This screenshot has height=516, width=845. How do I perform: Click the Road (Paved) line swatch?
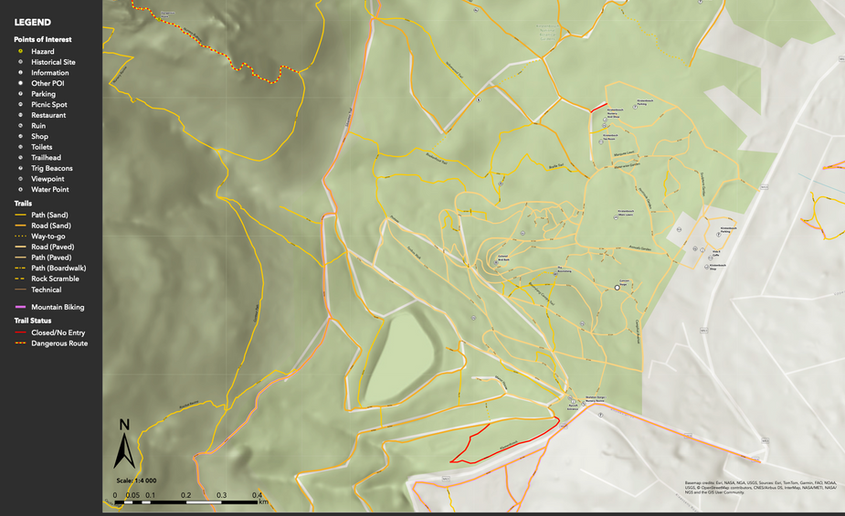[20, 247]
